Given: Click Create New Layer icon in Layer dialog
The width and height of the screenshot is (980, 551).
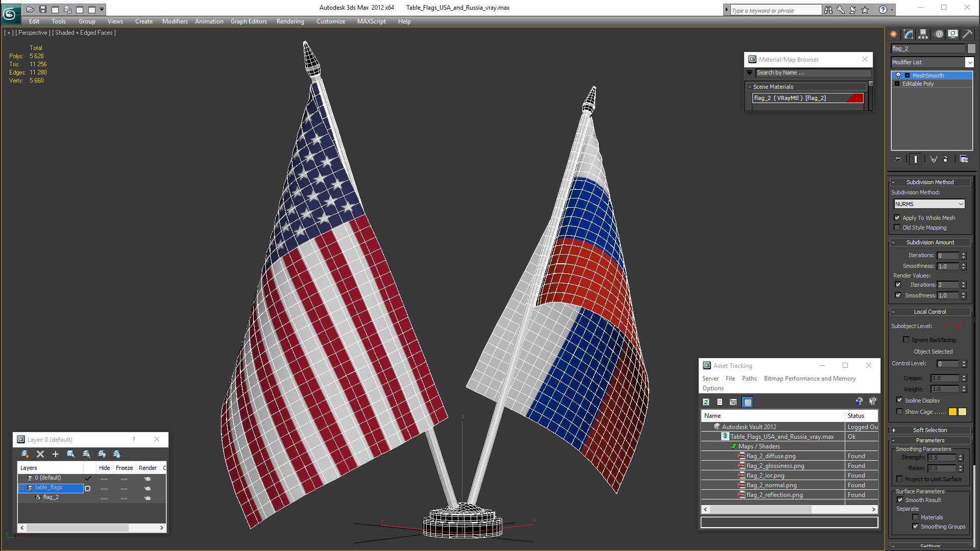Looking at the screenshot, I should (24, 454).
